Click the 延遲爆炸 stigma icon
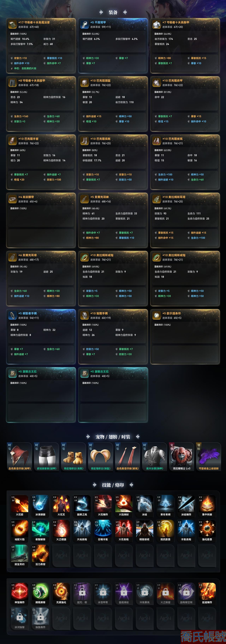 click(x=207, y=592)
